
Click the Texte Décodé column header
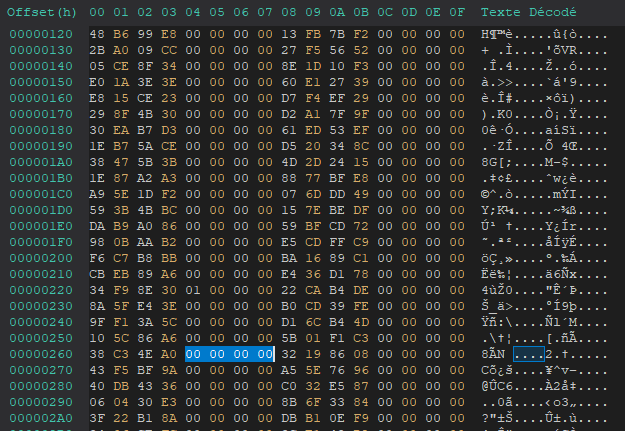tap(528, 12)
